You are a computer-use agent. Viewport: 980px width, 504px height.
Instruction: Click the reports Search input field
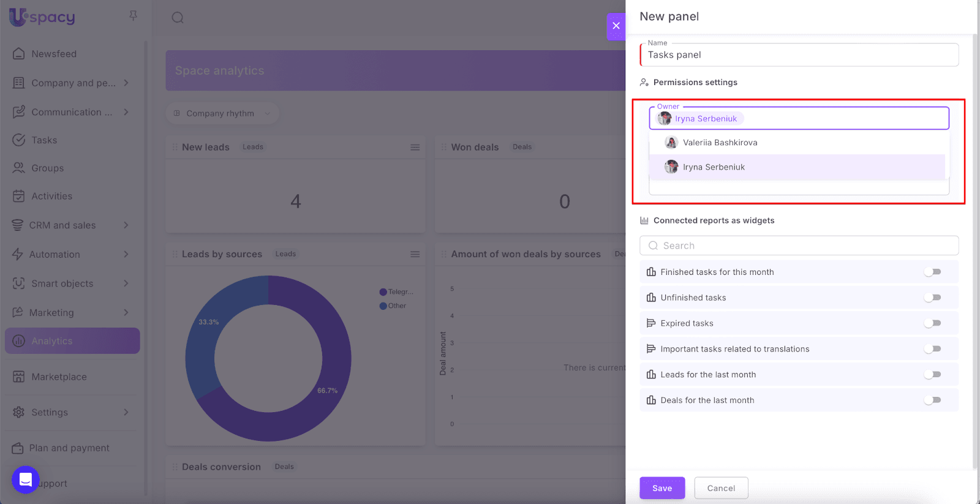point(799,246)
